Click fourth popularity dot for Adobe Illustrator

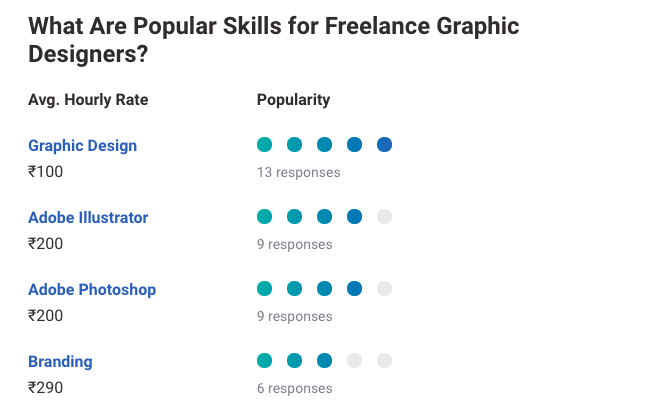coord(354,217)
